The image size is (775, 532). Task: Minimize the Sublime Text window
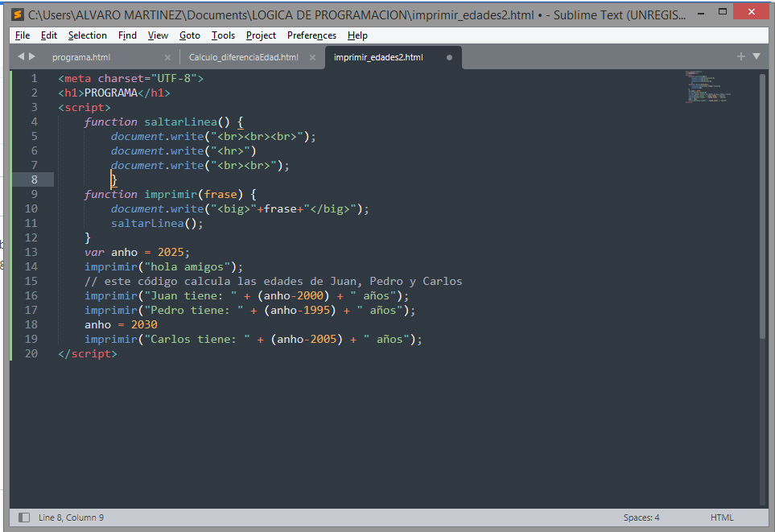[x=701, y=13]
